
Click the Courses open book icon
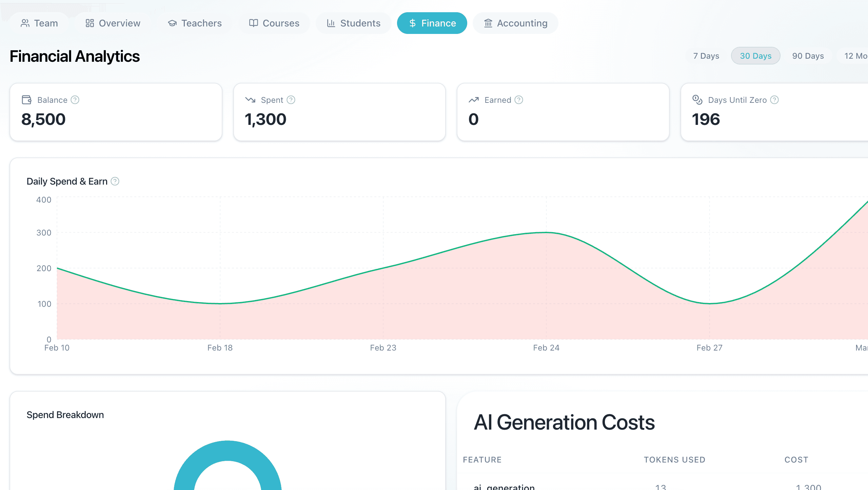tap(254, 23)
